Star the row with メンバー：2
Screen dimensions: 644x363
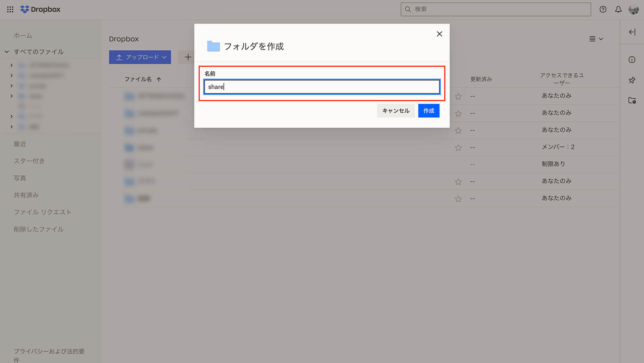tap(458, 148)
